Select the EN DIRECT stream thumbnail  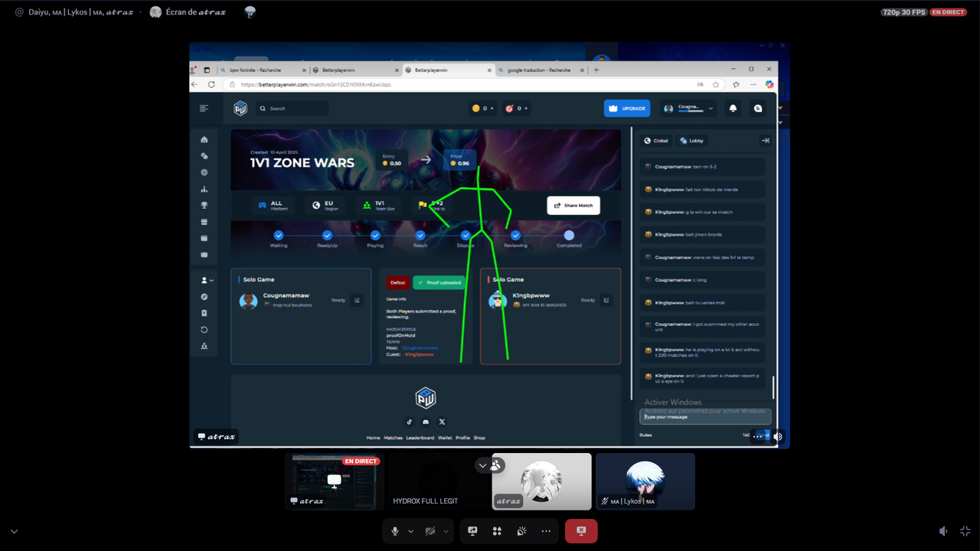(x=335, y=481)
